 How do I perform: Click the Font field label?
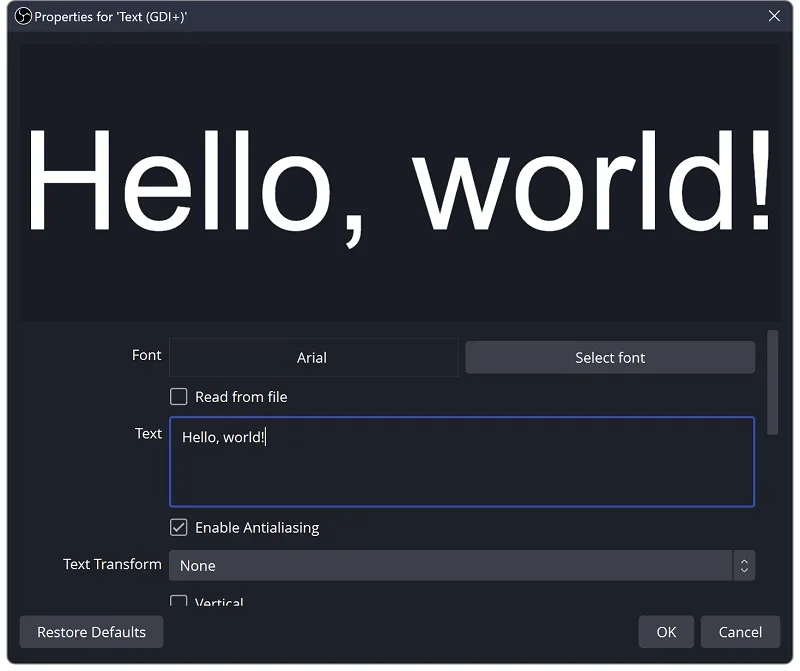[146, 355]
